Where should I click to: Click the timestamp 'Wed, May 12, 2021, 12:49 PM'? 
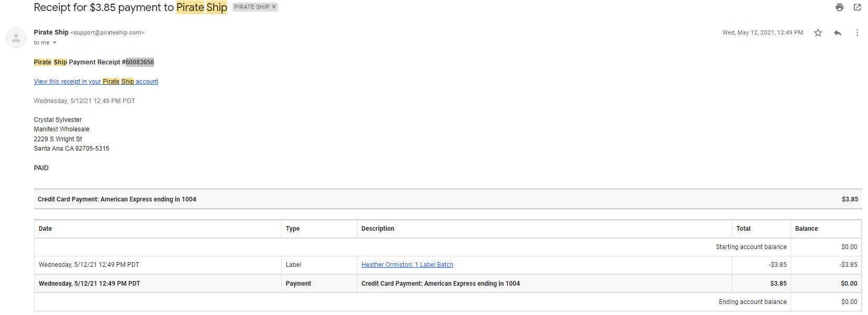pos(763,32)
